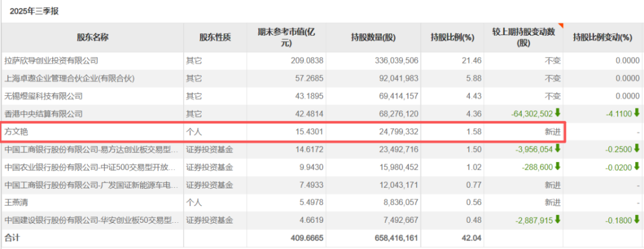Click ratio change -4.1100

pyautogui.click(x=618, y=114)
